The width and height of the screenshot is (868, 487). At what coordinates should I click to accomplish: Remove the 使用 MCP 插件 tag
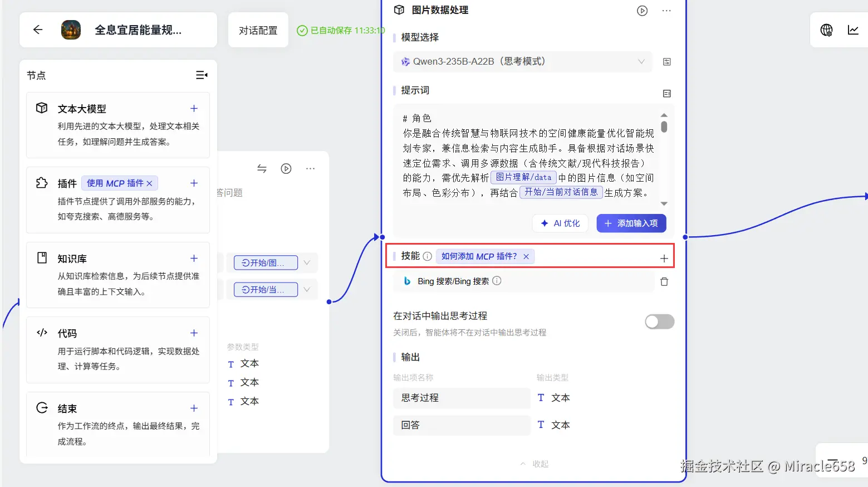click(149, 183)
